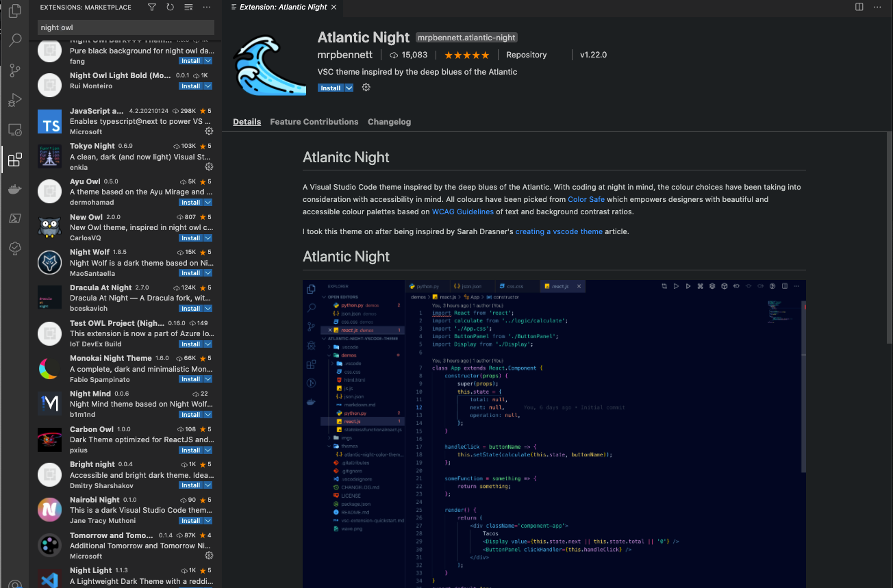This screenshot has height=588, width=893.
Task: Open the Run and Debug view
Action: 14,100
